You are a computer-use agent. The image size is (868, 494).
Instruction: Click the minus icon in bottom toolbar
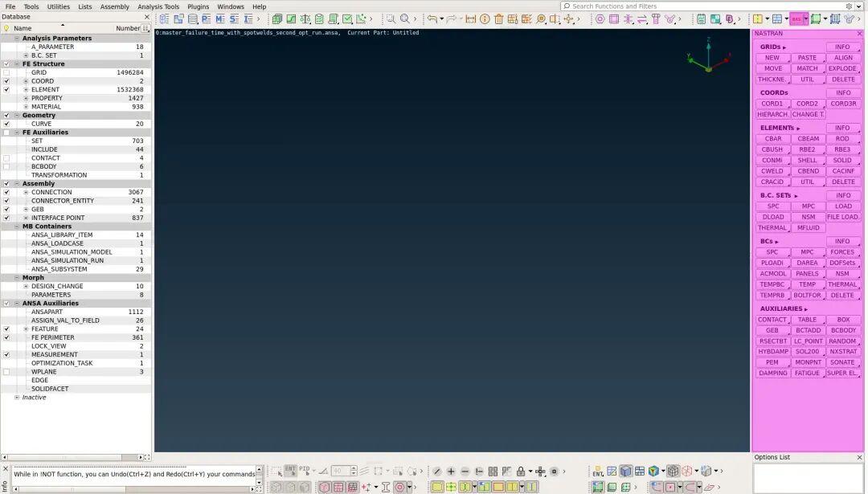pyautogui.click(x=465, y=472)
